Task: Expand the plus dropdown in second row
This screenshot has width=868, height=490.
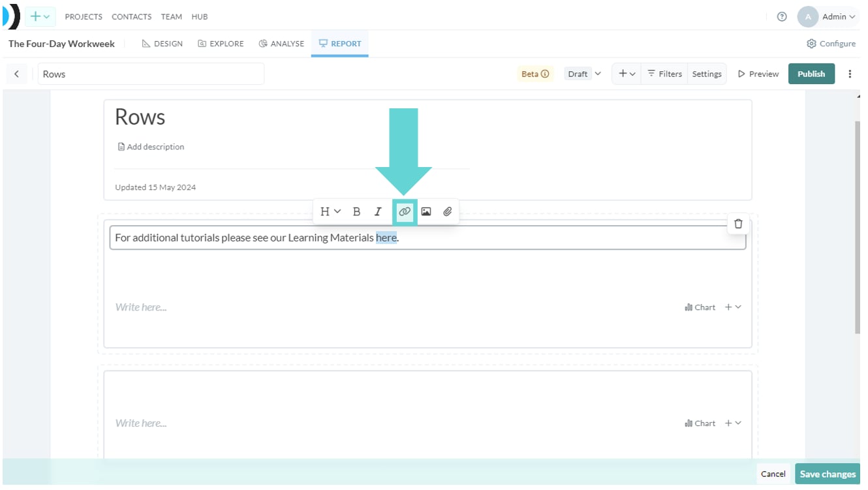Action: coord(733,423)
